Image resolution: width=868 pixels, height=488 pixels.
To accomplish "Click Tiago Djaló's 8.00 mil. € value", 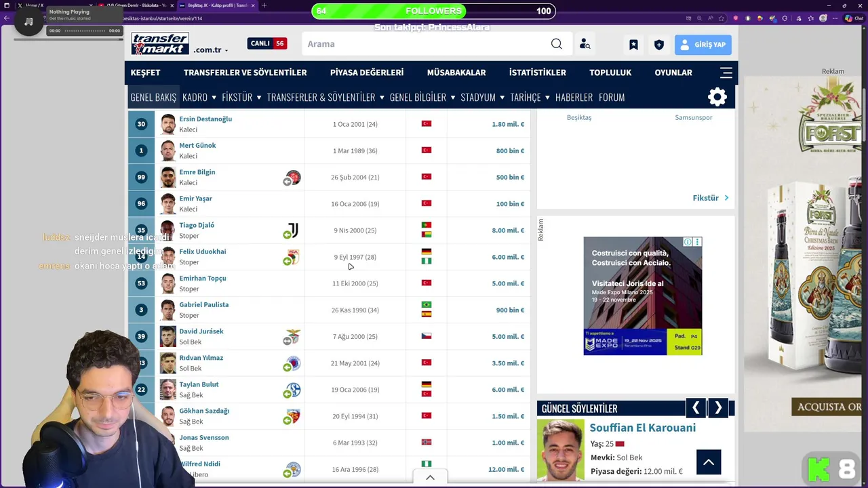I will (x=508, y=230).
